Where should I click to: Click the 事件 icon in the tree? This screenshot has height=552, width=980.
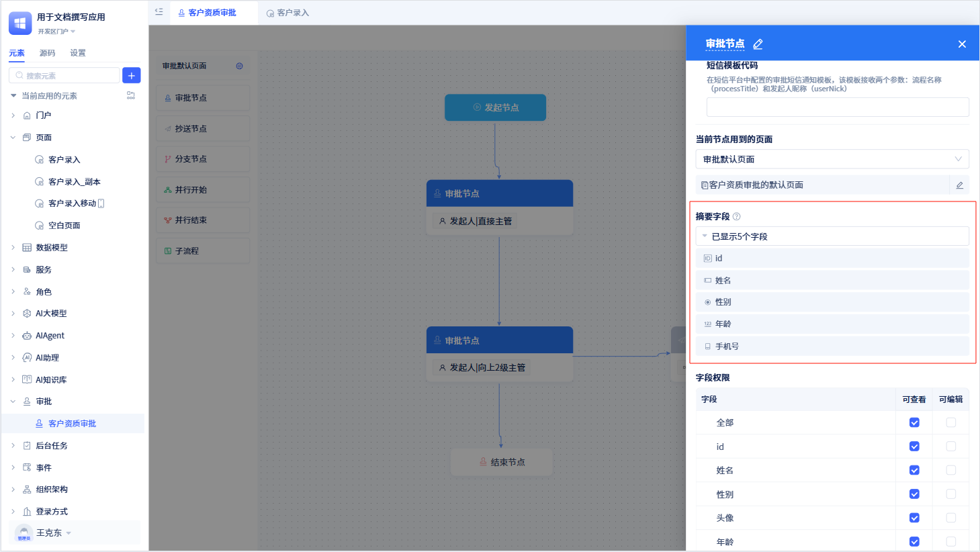pos(27,467)
